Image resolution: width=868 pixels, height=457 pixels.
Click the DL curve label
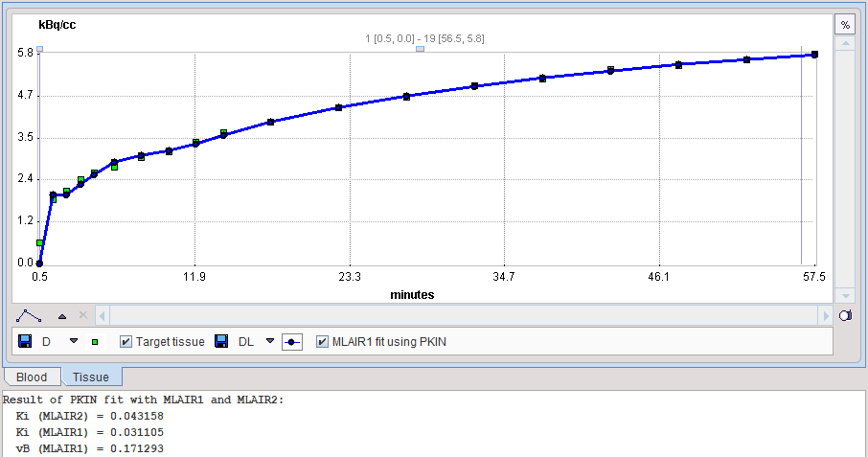[246, 342]
